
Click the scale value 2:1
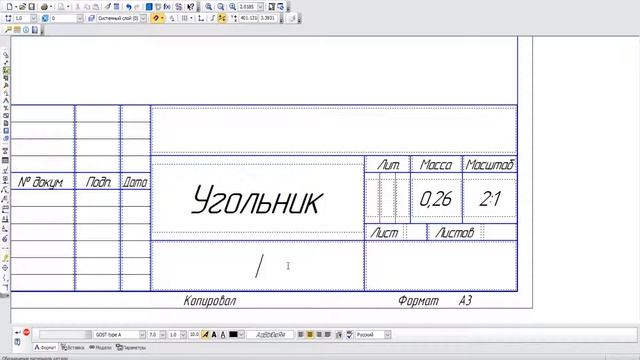489,199
